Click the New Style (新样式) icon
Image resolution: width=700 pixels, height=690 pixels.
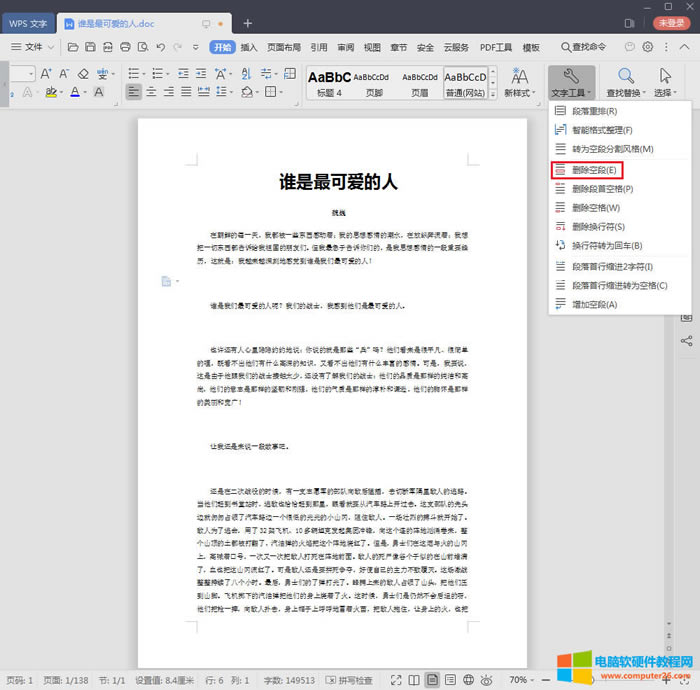click(519, 76)
